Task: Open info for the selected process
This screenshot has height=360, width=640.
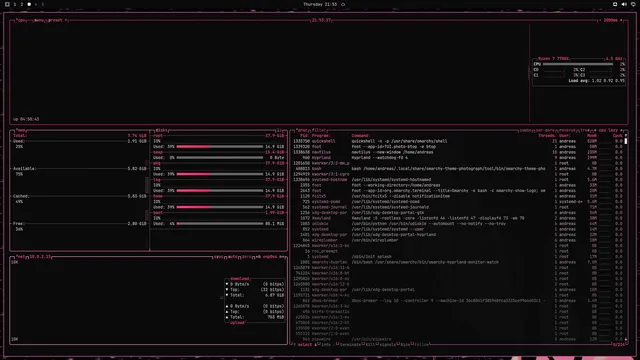Action: (325, 344)
